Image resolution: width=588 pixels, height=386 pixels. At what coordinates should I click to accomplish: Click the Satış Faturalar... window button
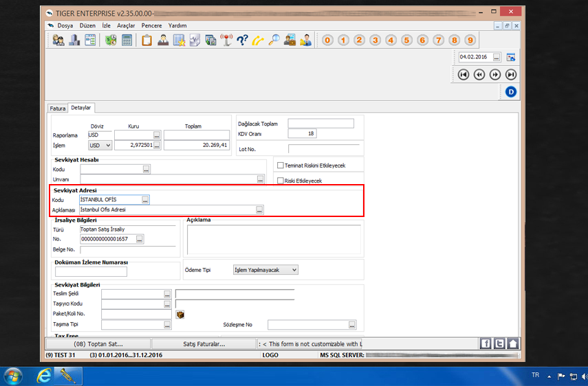coord(204,343)
